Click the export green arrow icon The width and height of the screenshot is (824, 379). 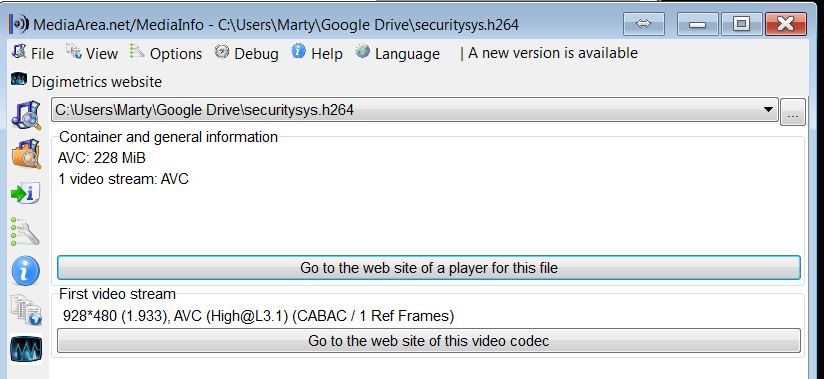(x=26, y=193)
